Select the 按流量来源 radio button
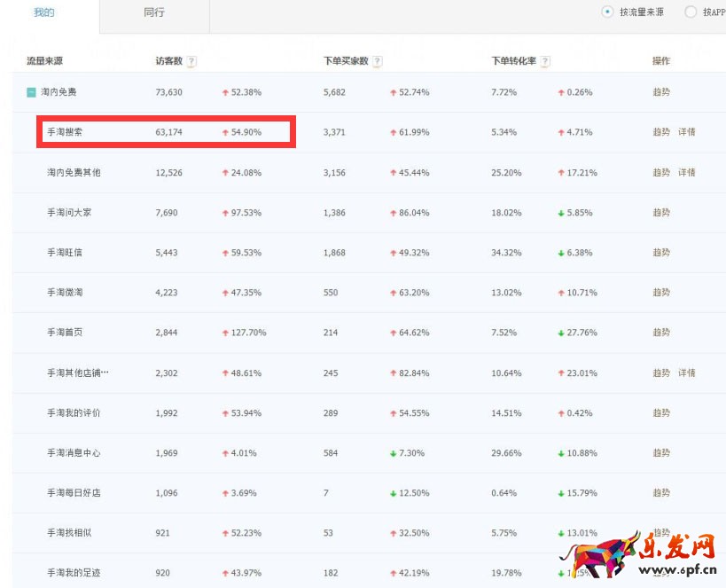Image resolution: width=726 pixels, height=588 pixels. pos(607,12)
